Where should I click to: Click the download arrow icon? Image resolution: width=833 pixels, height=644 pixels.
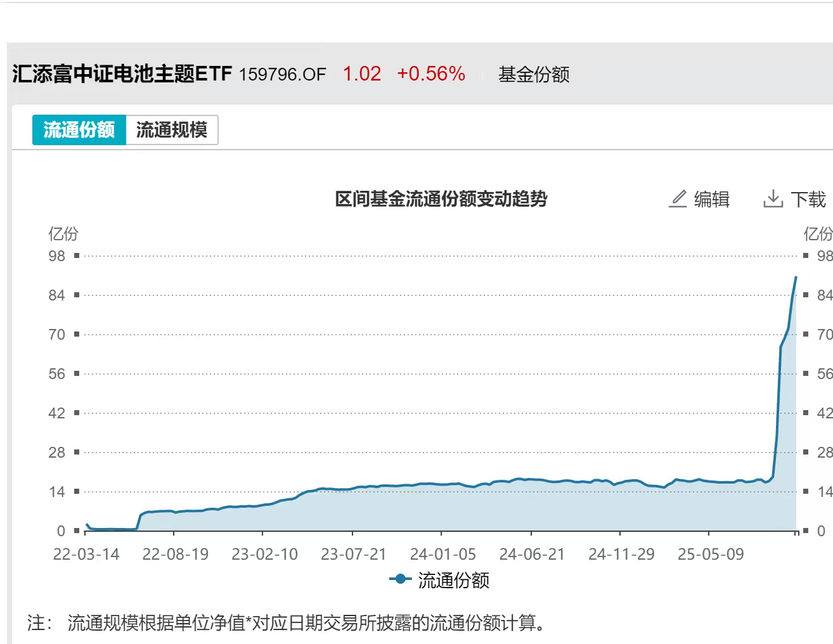tap(773, 199)
